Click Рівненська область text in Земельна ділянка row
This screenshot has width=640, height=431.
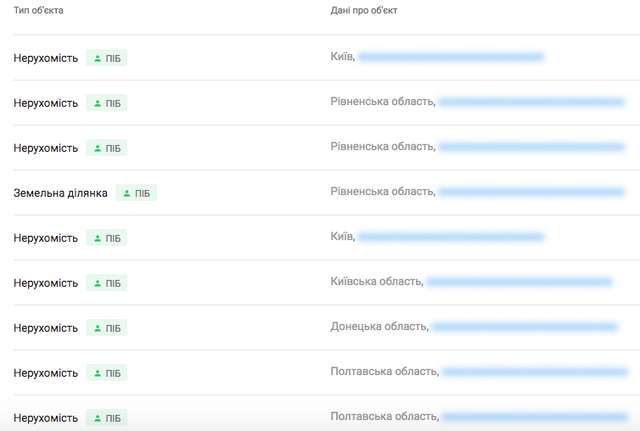[x=383, y=191]
